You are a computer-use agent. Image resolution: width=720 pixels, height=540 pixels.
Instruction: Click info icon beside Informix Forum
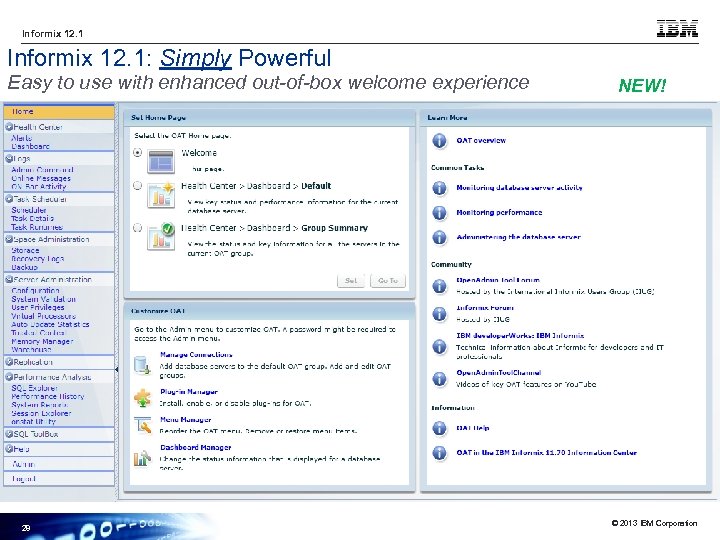pyautogui.click(x=439, y=314)
